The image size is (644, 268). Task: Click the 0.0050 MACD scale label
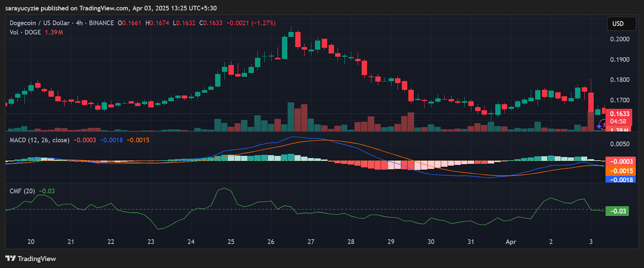point(619,144)
